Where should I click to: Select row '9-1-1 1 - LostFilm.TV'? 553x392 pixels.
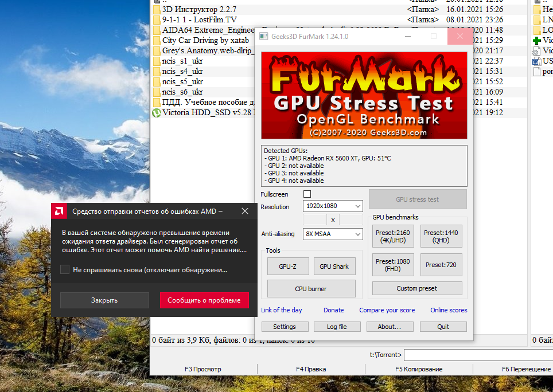point(338,19)
